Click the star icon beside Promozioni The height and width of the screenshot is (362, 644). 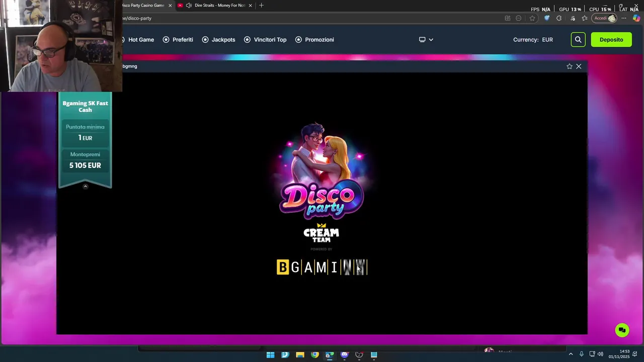tap(298, 40)
